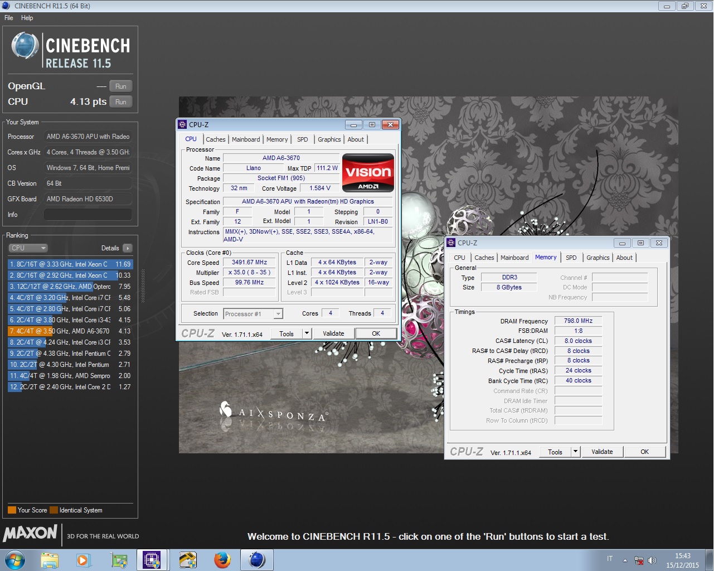Select ranking row 12C/12T @ 2.62 GHz Opteron
Image resolution: width=728 pixels, height=571 pixels.
(x=70, y=287)
